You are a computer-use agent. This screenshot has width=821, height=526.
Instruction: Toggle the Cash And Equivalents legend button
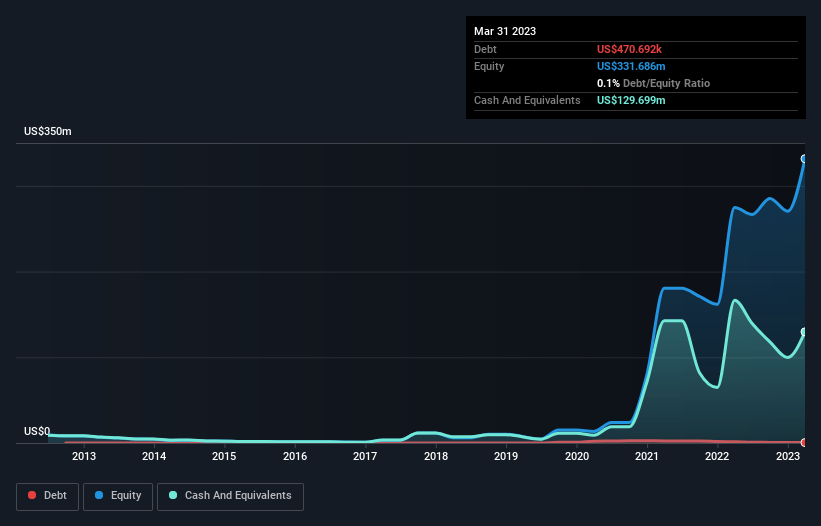[230, 496]
